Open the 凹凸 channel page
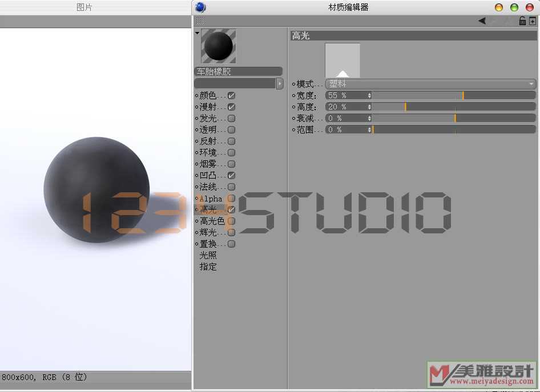This screenshot has width=540, height=392. [x=208, y=175]
